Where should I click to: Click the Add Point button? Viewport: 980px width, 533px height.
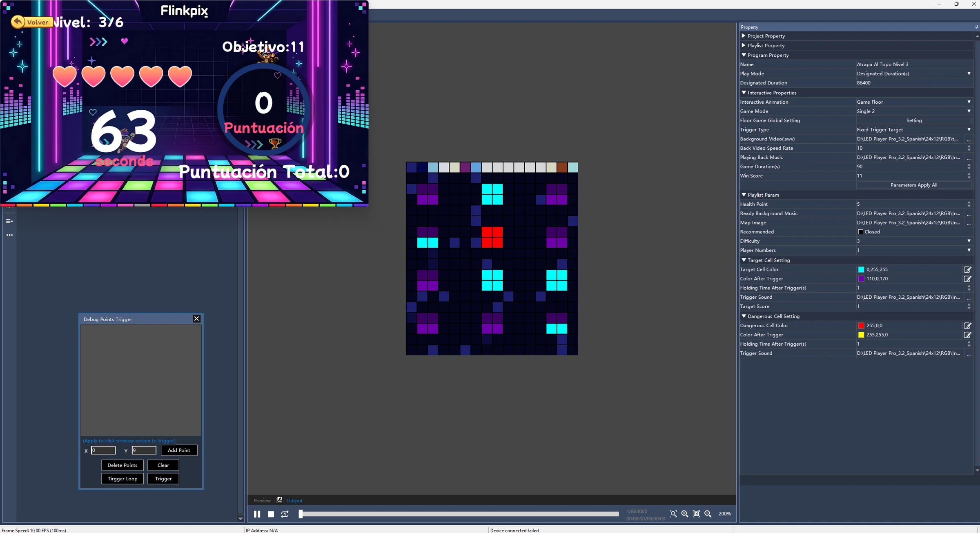pyautogui.click(x=179, y=450)
